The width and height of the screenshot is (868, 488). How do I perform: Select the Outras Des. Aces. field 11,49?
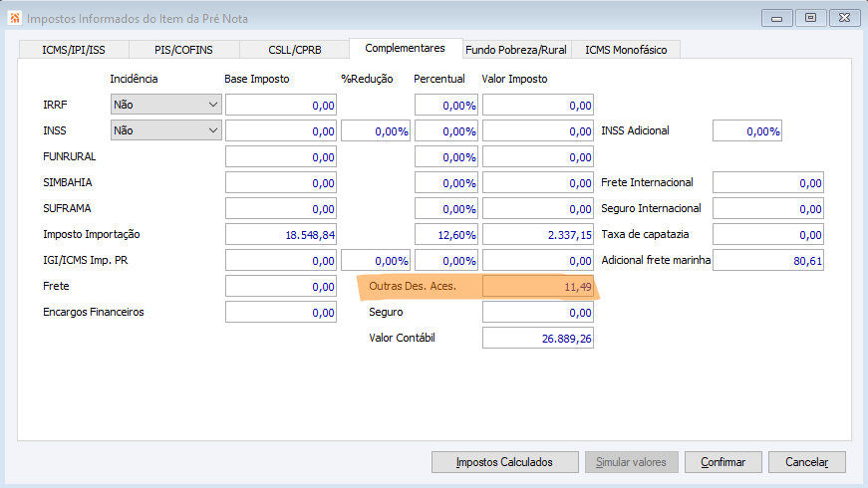[x=538, y=287]
